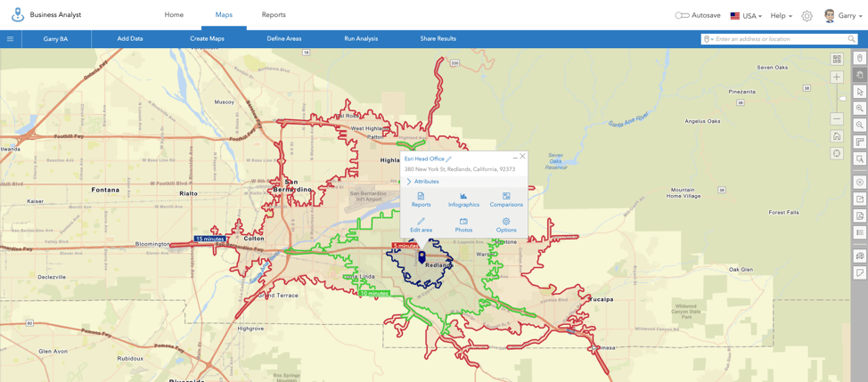Click the search magnifier in address box
Screen dimensions: 868x382
coord(851,39)
